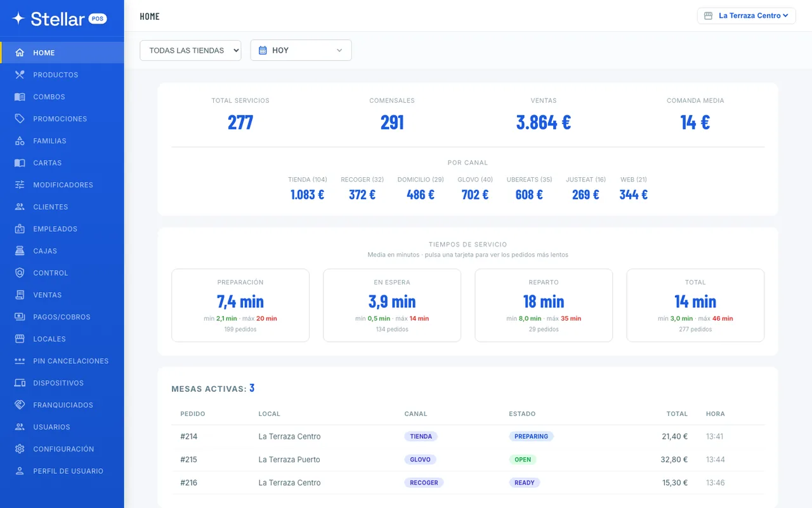
Task: Click the PREPARING status badge
Action: coord(531,436)
